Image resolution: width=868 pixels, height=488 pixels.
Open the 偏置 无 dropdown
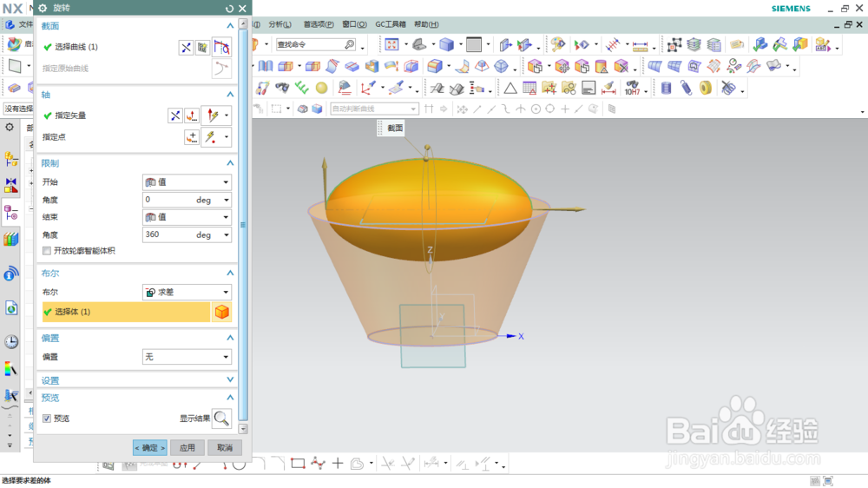click(187, 357)
